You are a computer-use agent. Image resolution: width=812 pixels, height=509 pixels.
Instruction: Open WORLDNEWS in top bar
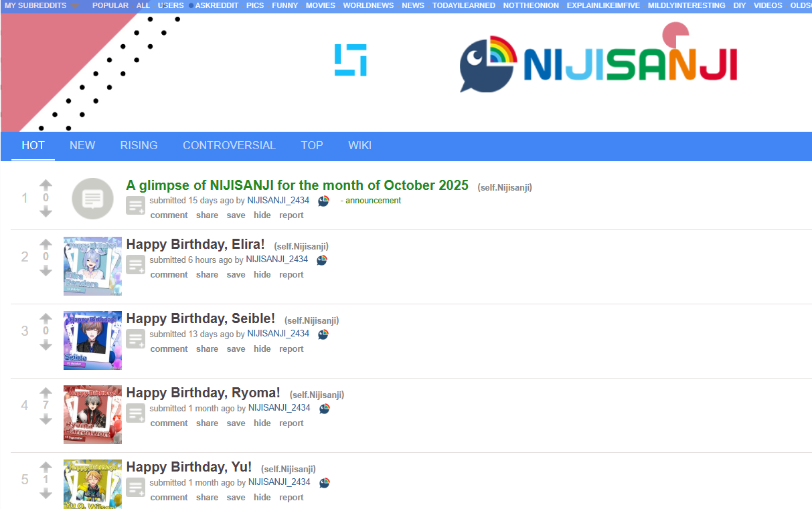click(x=368, y=5)
